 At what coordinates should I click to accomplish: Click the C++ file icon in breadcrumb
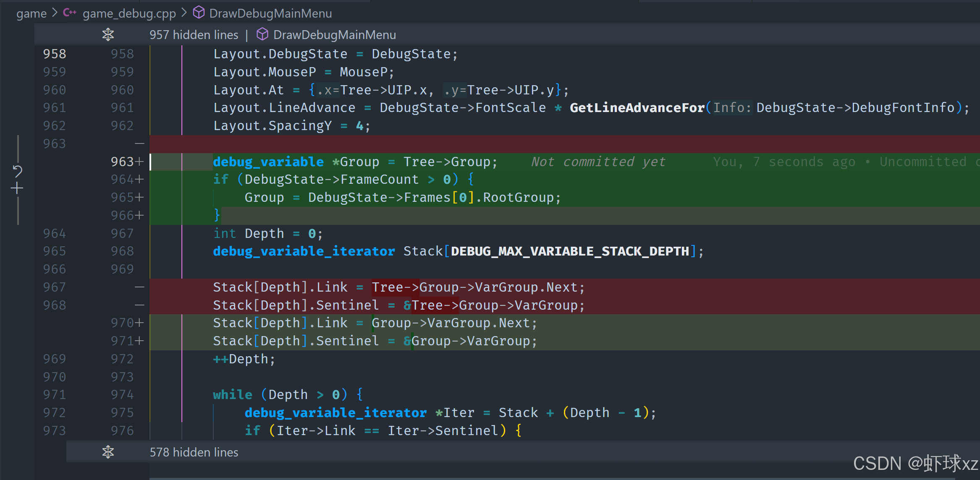coord(69,13)
